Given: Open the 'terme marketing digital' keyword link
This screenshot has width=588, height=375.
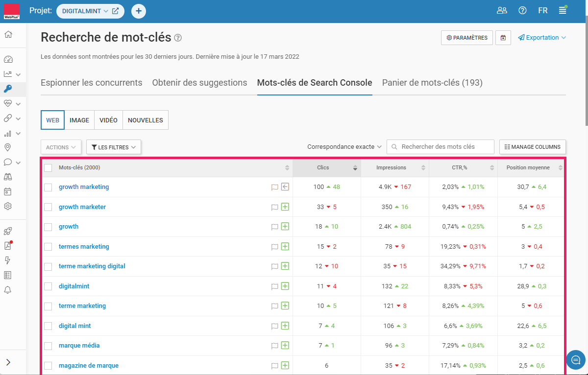Looking at the screenshot, I should point(92,266).
